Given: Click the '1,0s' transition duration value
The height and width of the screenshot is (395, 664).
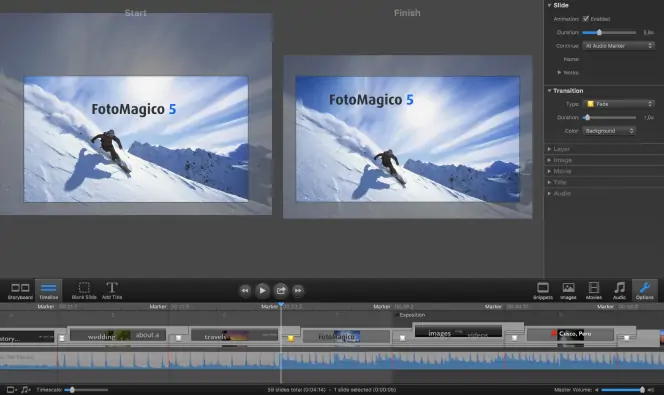Looking at the screenshot, I should point(649,117).
